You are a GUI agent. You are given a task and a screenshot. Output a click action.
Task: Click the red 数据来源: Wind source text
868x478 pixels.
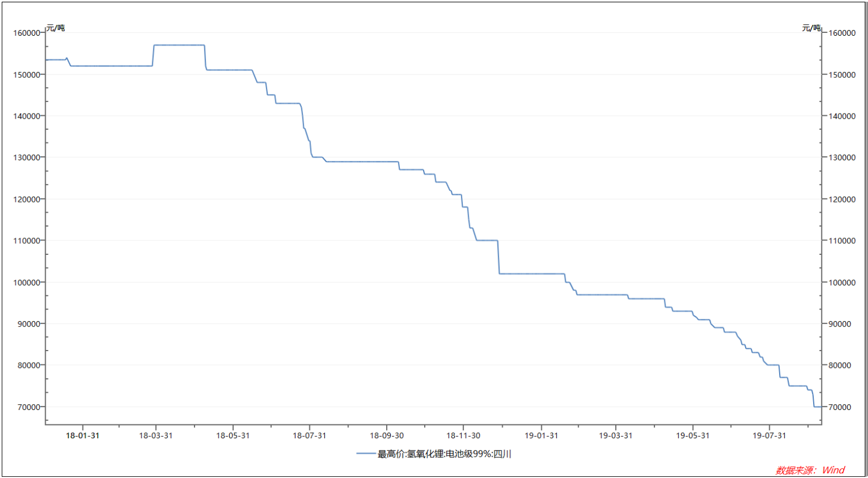[x=810, y=470]
